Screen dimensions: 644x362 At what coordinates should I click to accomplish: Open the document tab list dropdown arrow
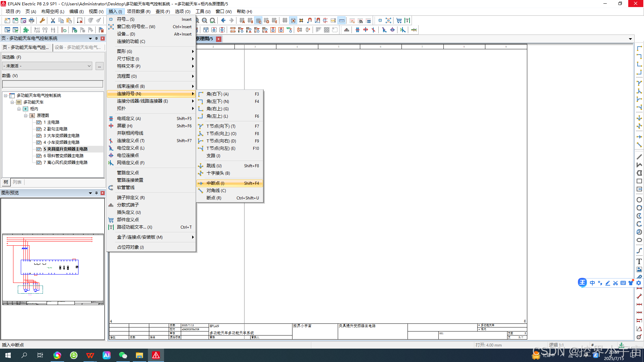point(630,39)
